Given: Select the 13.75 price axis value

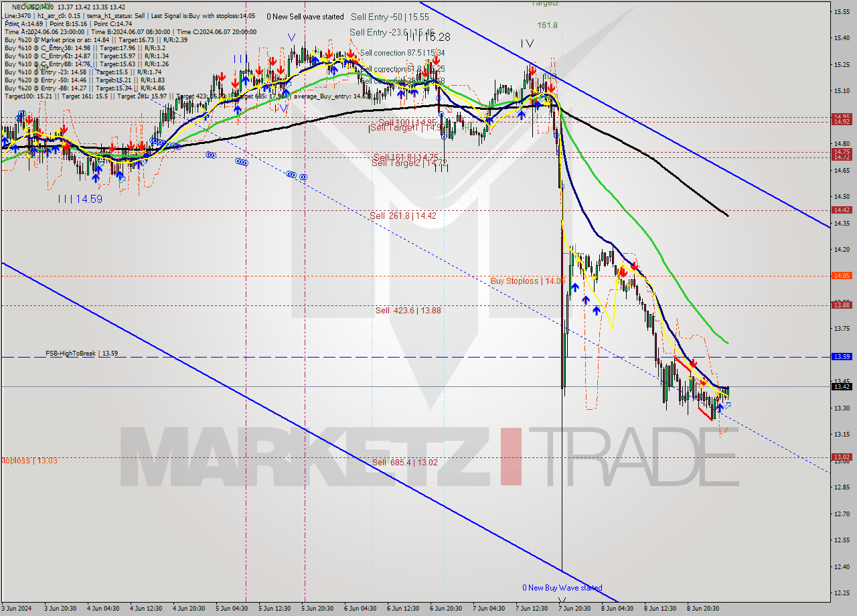Looking at the screenshot, I should click(x=842, y=328).
